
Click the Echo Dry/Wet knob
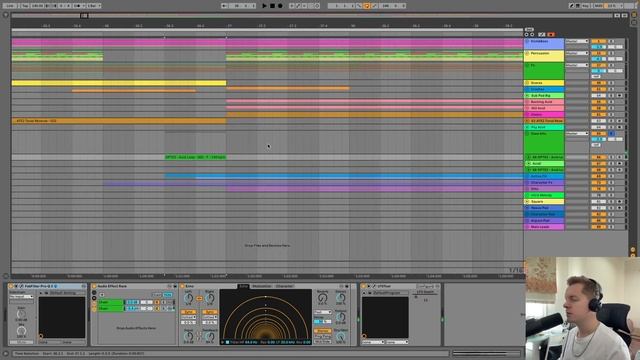pyautogui.click(x=341, y=336)
